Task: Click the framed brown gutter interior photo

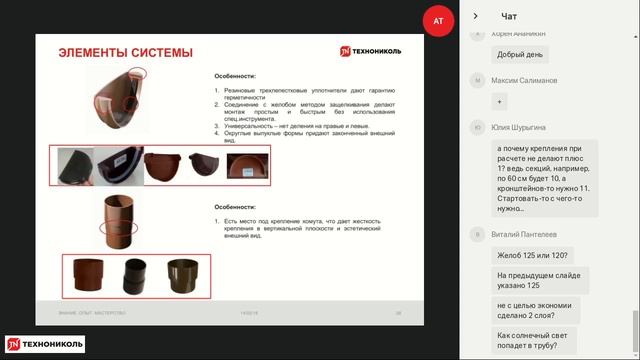Action: [247, 166]
